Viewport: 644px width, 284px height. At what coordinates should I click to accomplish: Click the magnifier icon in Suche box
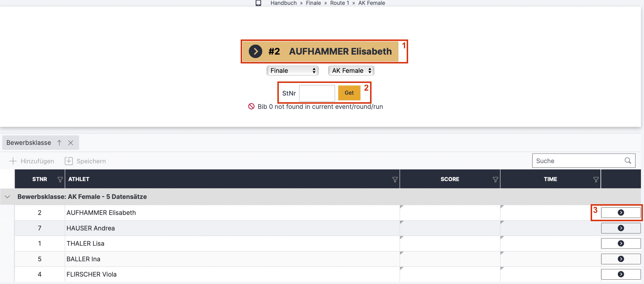tap(627, 160)
